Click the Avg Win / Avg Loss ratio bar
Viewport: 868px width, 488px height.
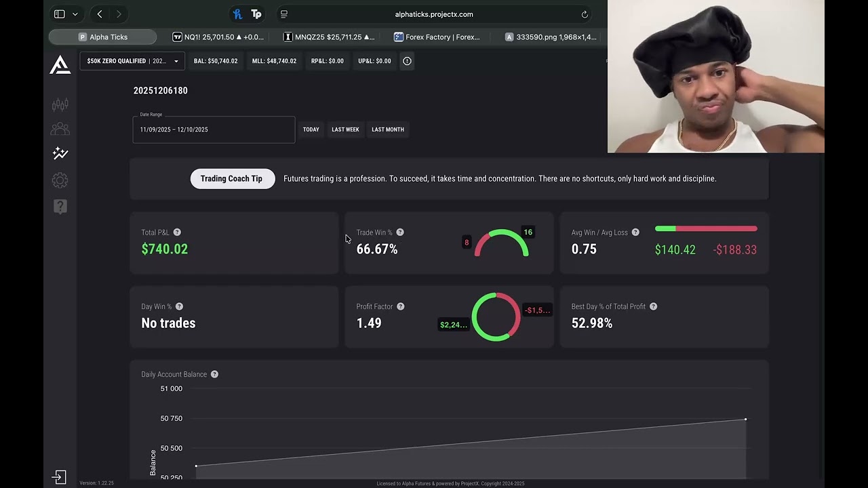[x=706, y=228]
